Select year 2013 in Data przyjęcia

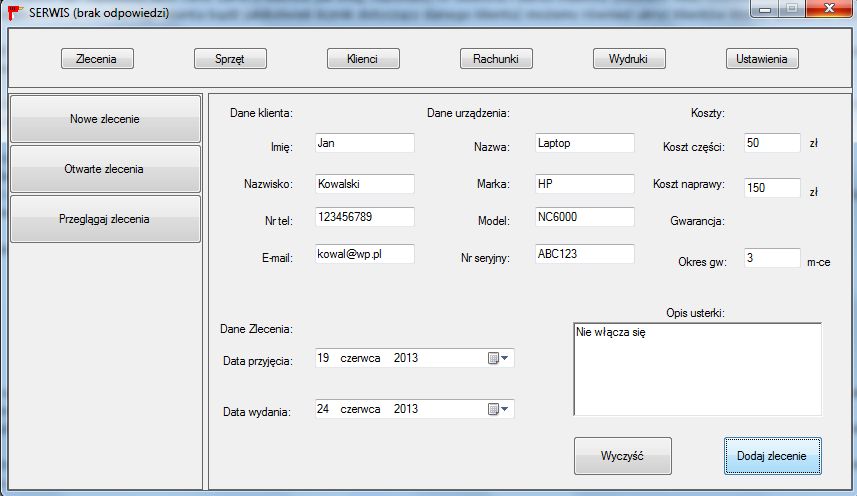tap(406, 358)
